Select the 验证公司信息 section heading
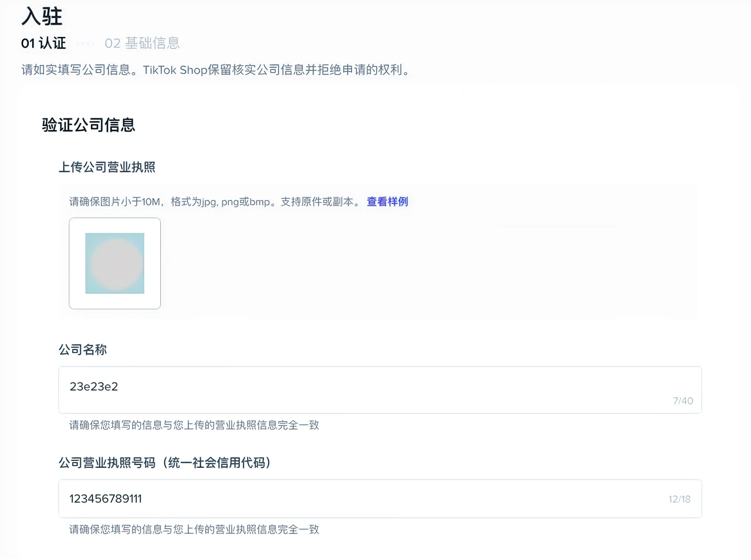 [89, 125]
